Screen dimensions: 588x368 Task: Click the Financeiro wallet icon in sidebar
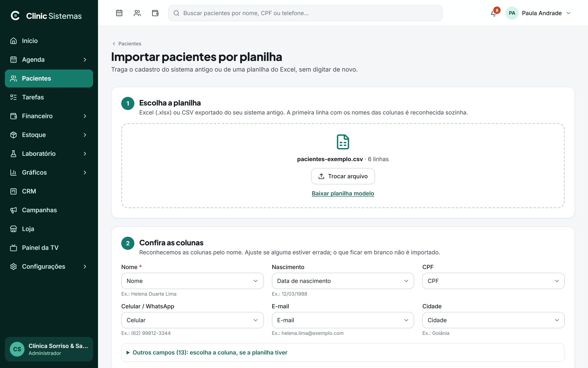[x=14, y=116]
